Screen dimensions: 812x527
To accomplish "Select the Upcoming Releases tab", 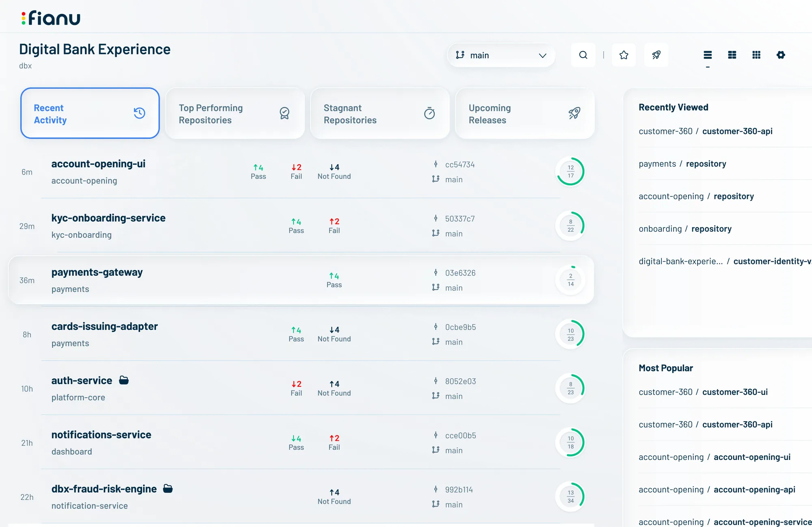I will 525,113.
